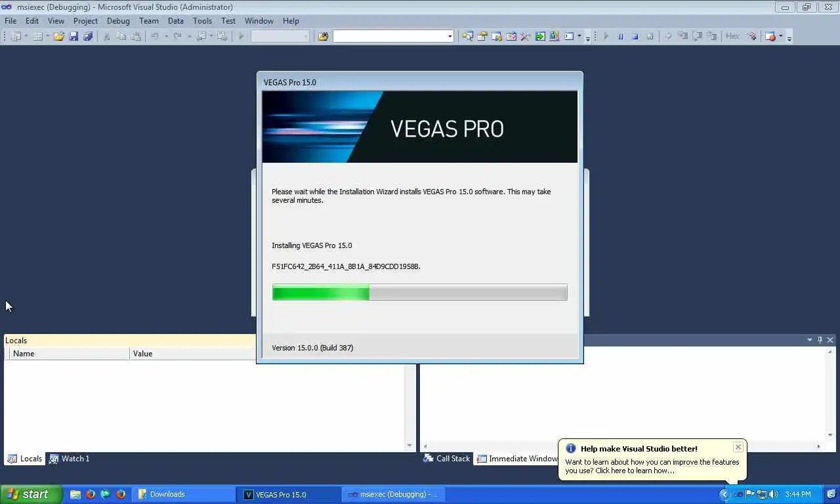Click the volume speaker tray icon

(x=773, y=494)
